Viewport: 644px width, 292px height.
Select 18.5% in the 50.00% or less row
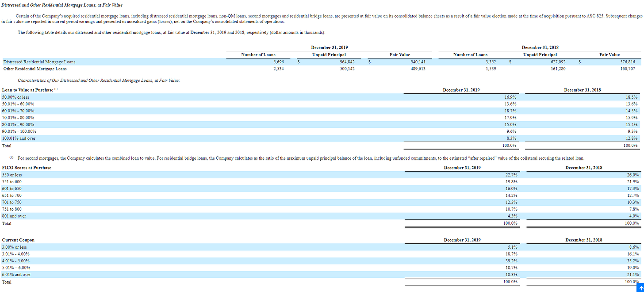[x=632, y=97]
